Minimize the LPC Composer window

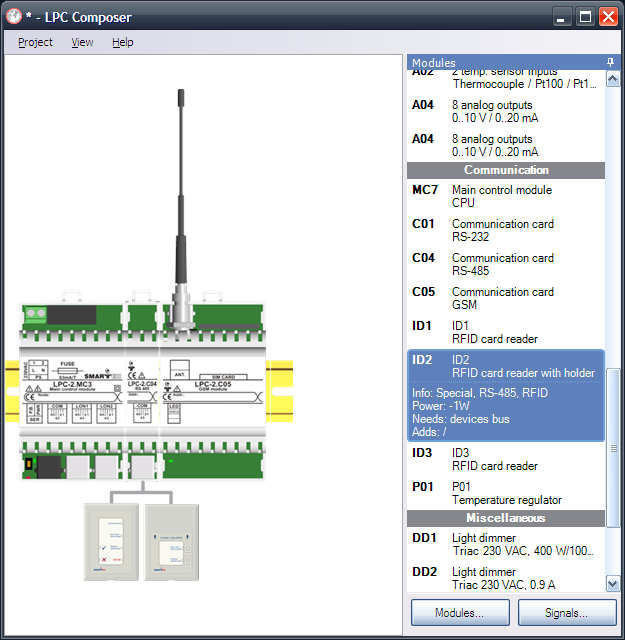tap(561, 18)
